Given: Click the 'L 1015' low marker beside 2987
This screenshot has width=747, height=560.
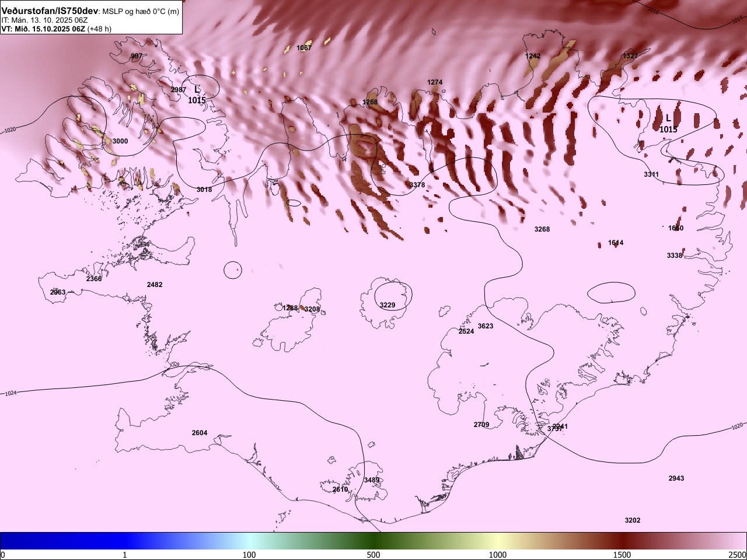Looking at the screenshot, I should [197, 94].
